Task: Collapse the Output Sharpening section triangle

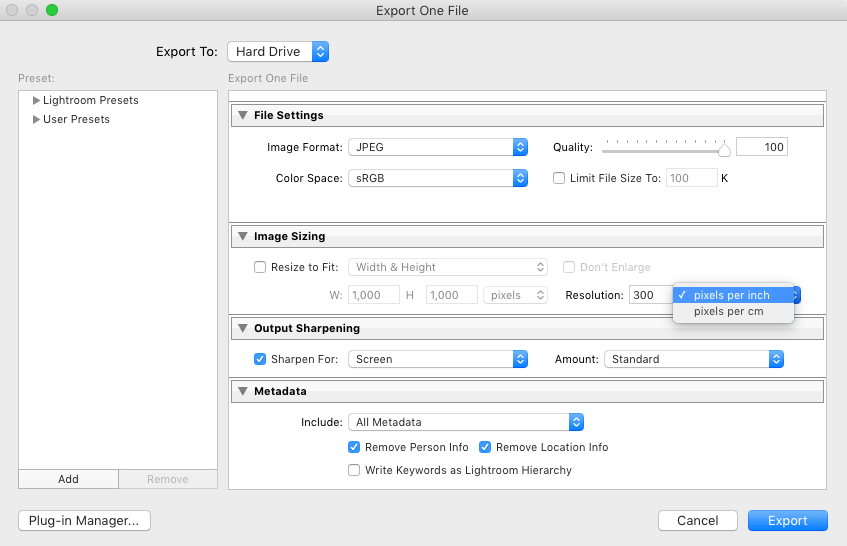Action: (x=242, y=328)
